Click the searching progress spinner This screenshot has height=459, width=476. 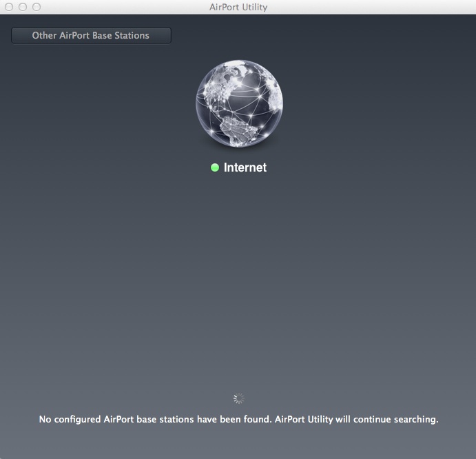239,398
